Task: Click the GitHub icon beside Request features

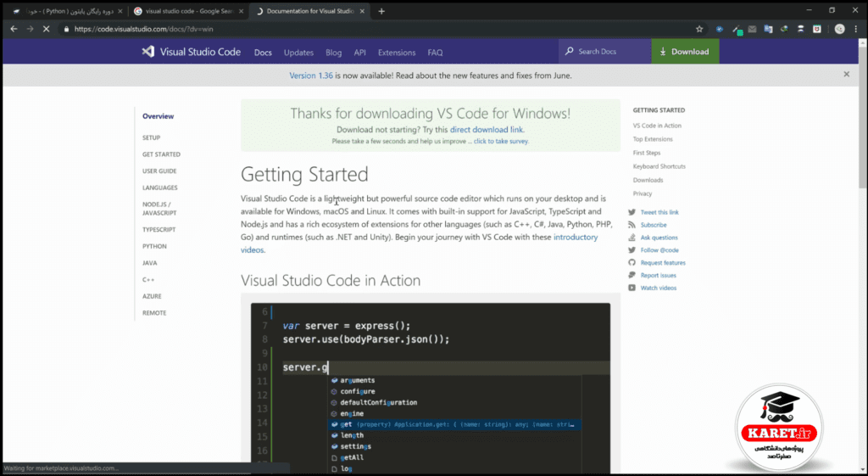Action: pos(632,263)
